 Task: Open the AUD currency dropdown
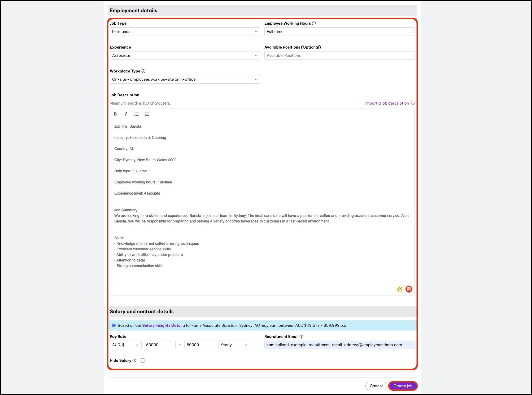point(125,345)
